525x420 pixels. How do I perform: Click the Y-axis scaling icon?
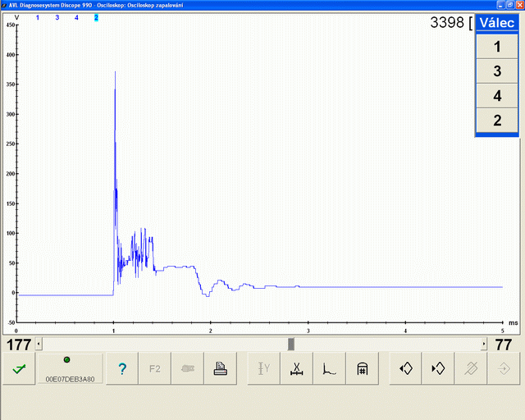click(264, 368)
